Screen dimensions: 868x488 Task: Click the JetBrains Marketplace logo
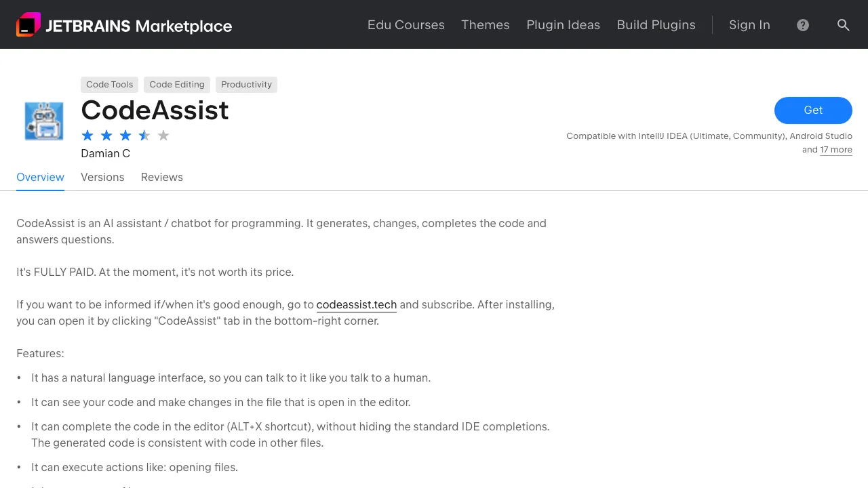point(123,25)
